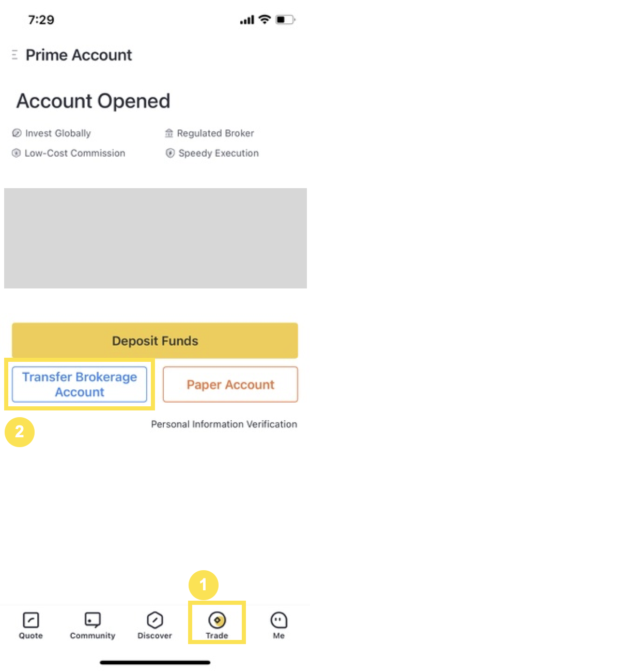Tap the Wi-Fi status icon
The width and height of the screenshot is (620, 672).
[265, 20]
